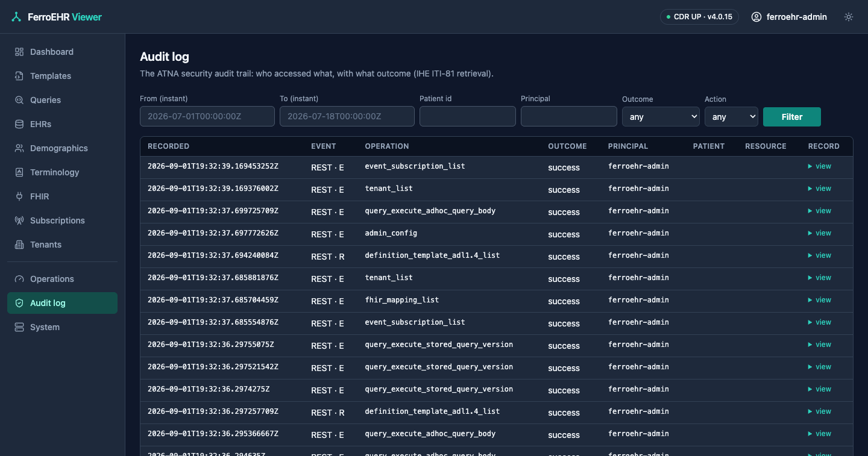Open the Queries section
Viewport: 868px width, 456px height.
62,100
